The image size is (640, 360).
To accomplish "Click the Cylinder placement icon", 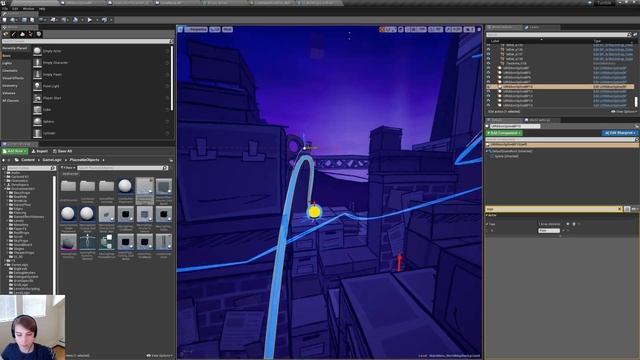I will click(37, 133).
